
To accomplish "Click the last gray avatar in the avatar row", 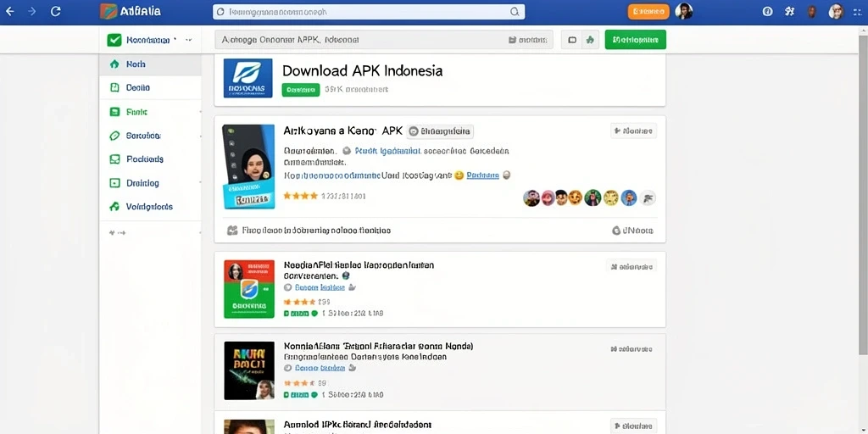I will point(647,198).
